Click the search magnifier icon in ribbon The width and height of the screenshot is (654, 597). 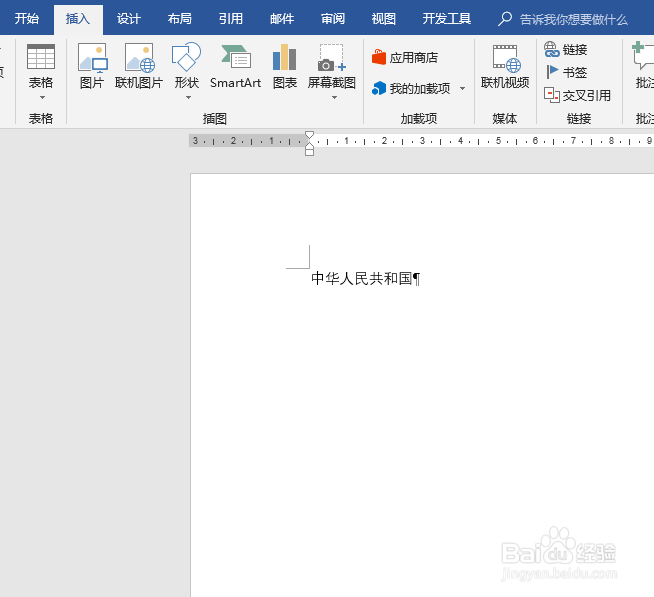click(x=505, y=19)
